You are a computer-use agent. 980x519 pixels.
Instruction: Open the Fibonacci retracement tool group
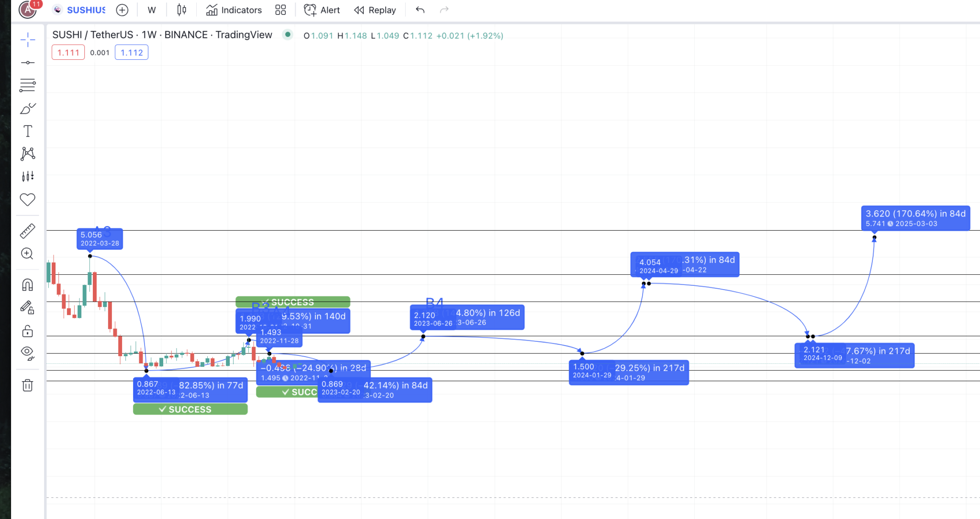coord(28,85)
